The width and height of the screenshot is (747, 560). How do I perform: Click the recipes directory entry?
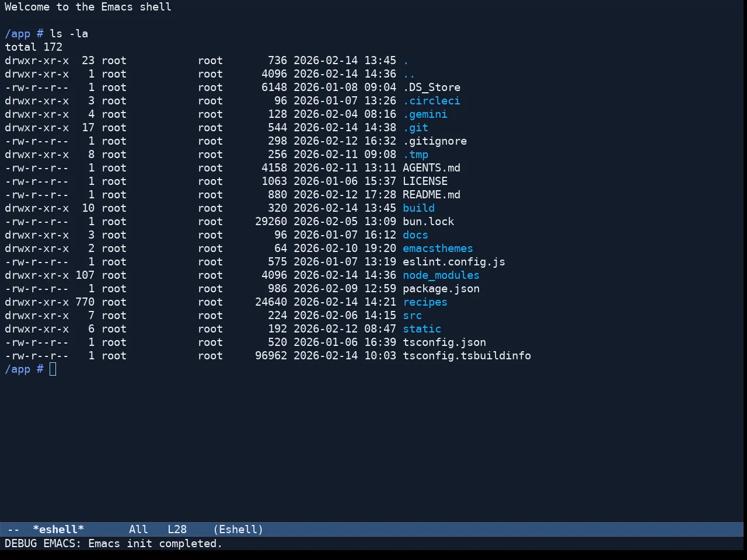[425, 302]
